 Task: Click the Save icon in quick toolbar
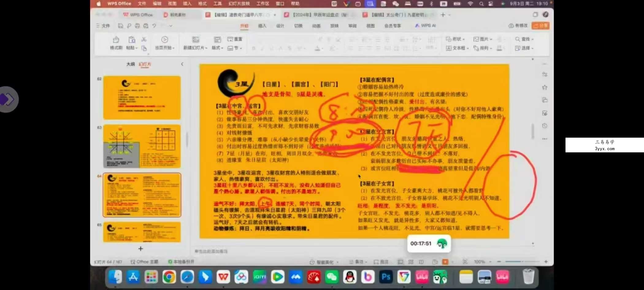point(121,26)
